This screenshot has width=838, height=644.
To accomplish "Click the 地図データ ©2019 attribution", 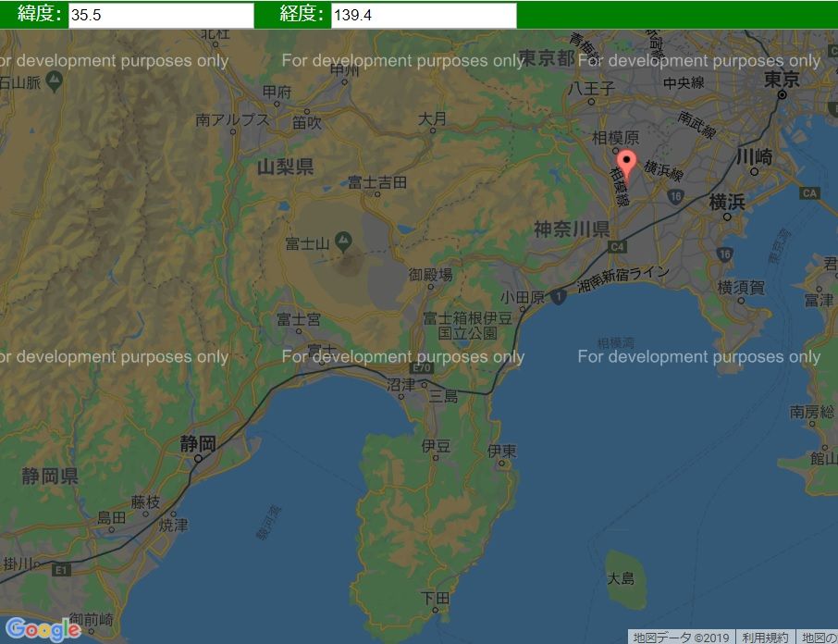I will [682, 637].
